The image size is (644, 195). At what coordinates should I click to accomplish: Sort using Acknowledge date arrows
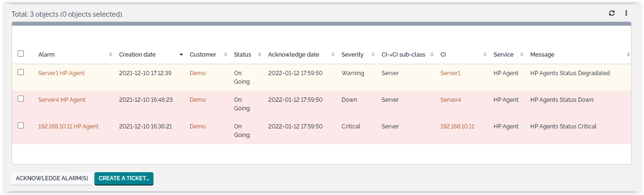click(333, 55)
